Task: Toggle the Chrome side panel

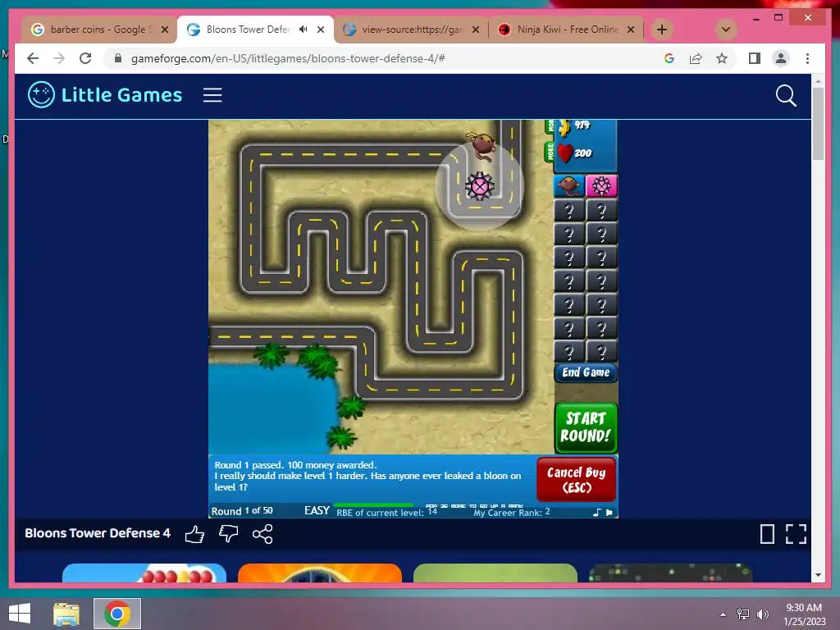Action: [x=755, y=58]
